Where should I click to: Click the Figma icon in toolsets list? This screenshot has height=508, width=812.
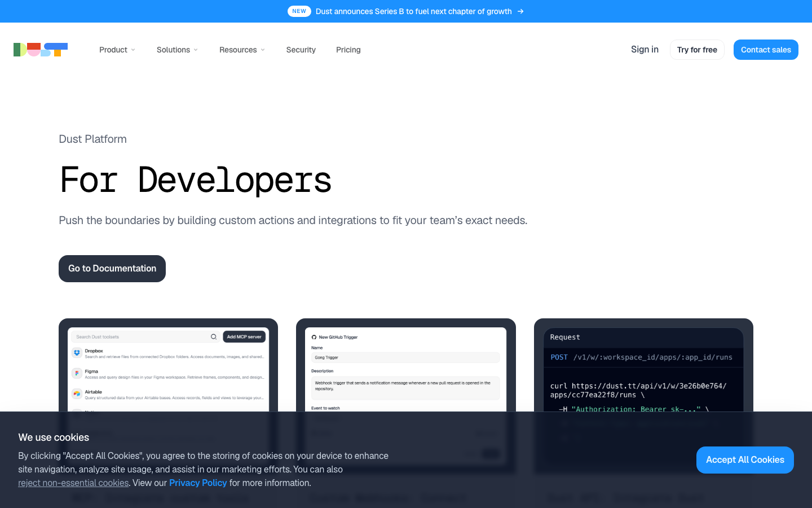click(77, 373)
